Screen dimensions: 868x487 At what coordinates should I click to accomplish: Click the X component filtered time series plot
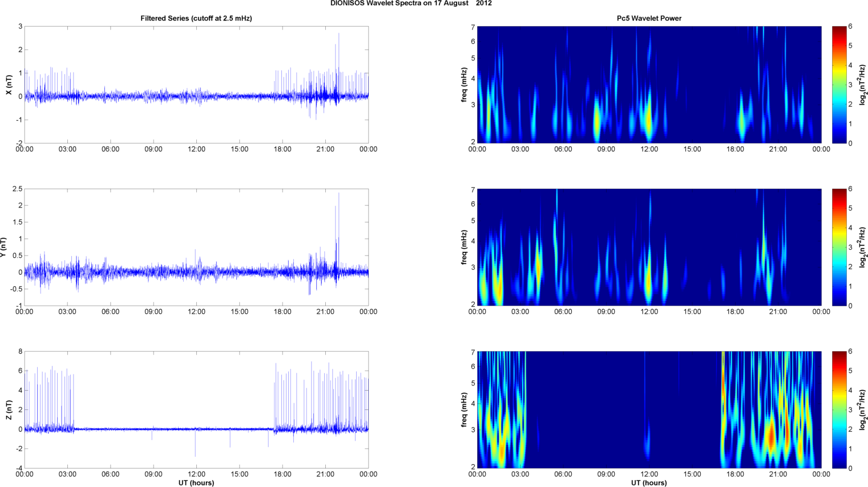coord(196,85)
